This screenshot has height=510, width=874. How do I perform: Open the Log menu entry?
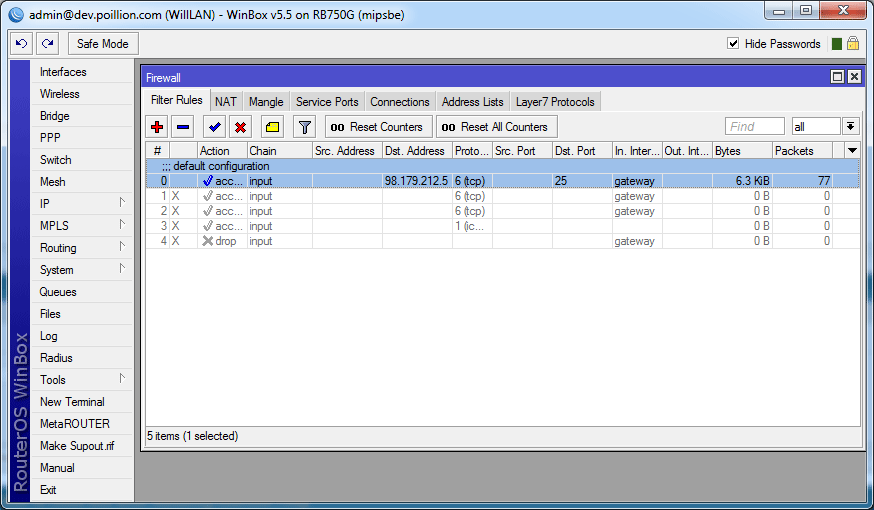[x=82, y=336]
